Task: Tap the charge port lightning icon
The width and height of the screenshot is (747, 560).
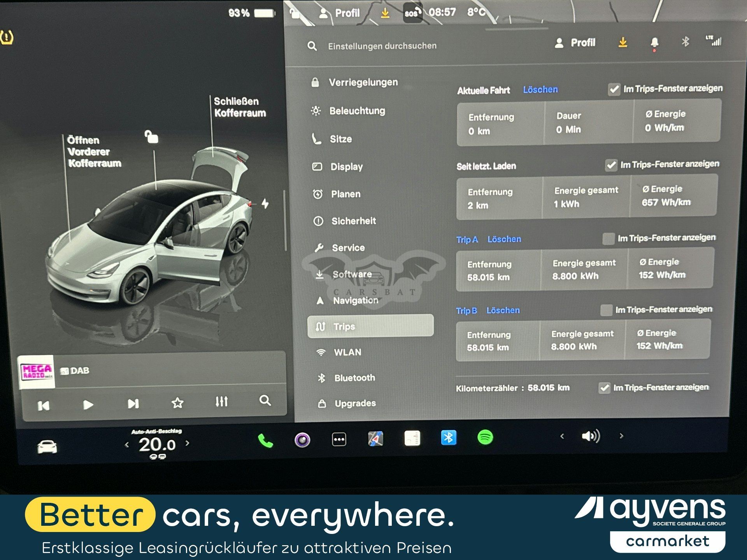Action: click(265, 203)
